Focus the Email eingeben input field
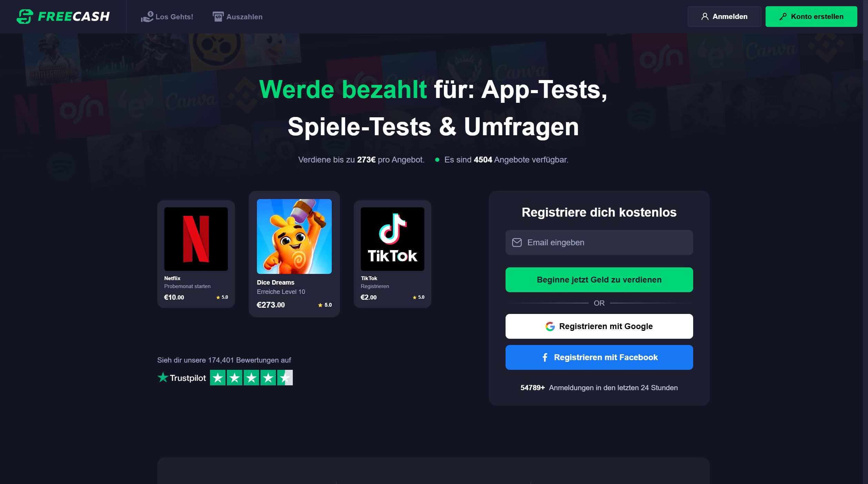The image size is (868, 484). (x=599, y=243)
